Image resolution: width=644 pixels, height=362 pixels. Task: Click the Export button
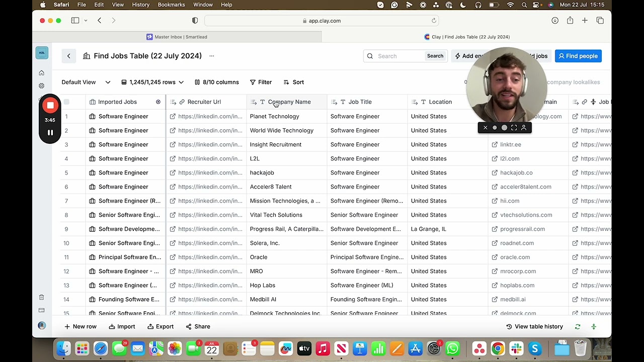(160, 327)
